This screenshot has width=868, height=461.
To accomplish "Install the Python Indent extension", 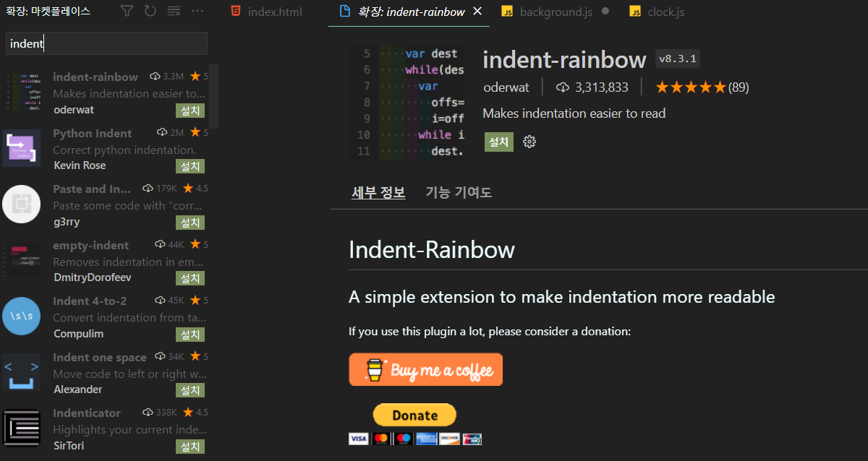I will [x=190, y=166].
